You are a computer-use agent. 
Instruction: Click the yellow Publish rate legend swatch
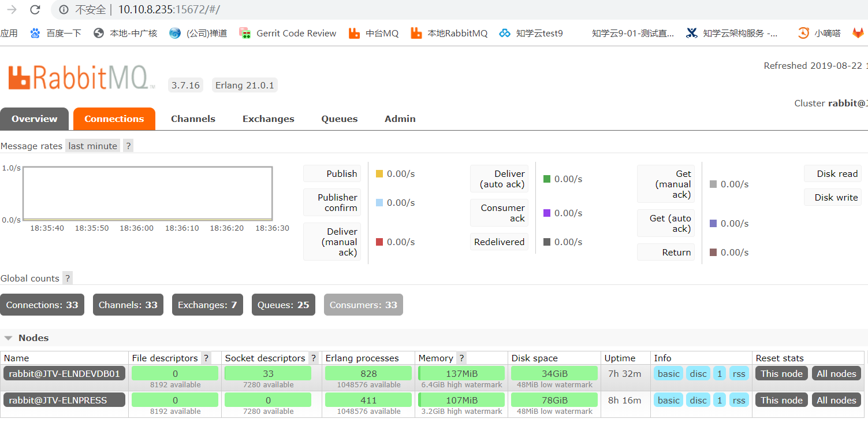tap(379, 173)
